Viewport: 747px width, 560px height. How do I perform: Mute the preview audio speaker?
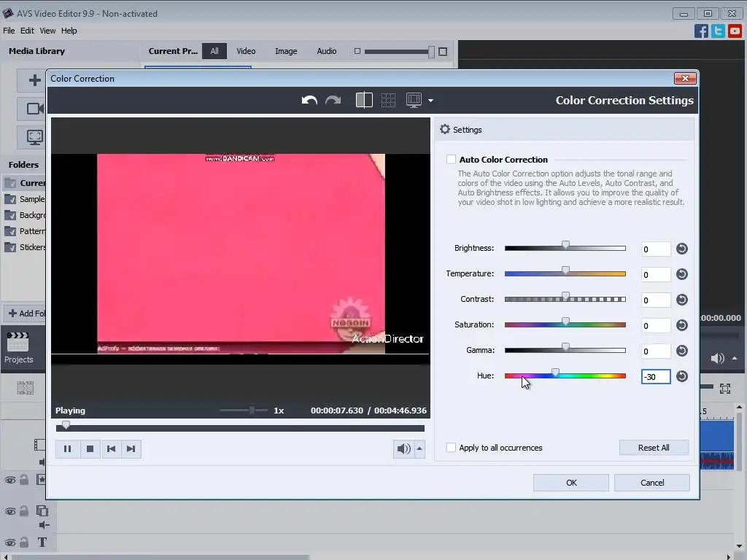[x=403, y=448]
